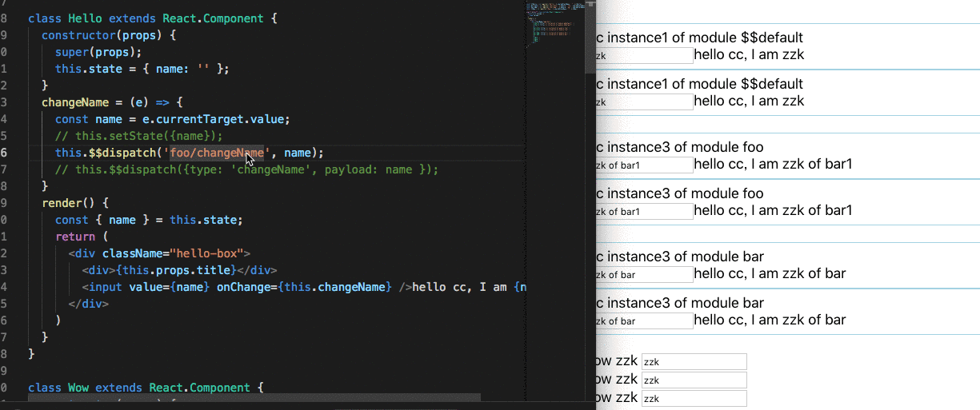The image size is (980, 410).
Task: Focus the topmost 'zzk' input under module $$default
Action: (x=643, y=55)
